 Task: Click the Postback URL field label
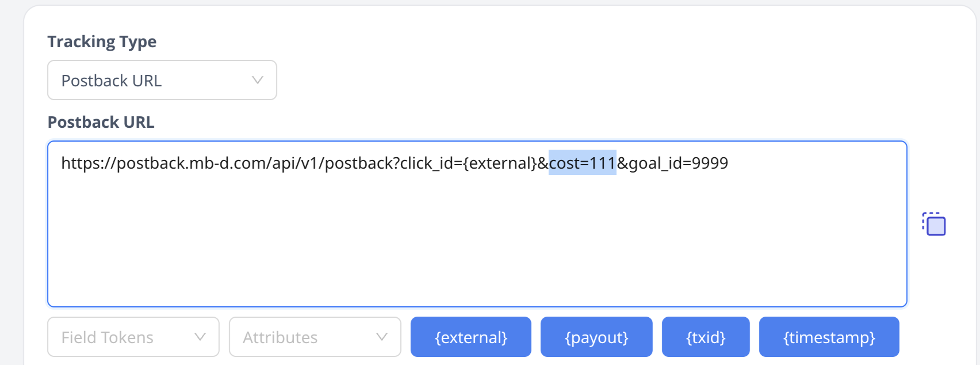pos(101,122)
